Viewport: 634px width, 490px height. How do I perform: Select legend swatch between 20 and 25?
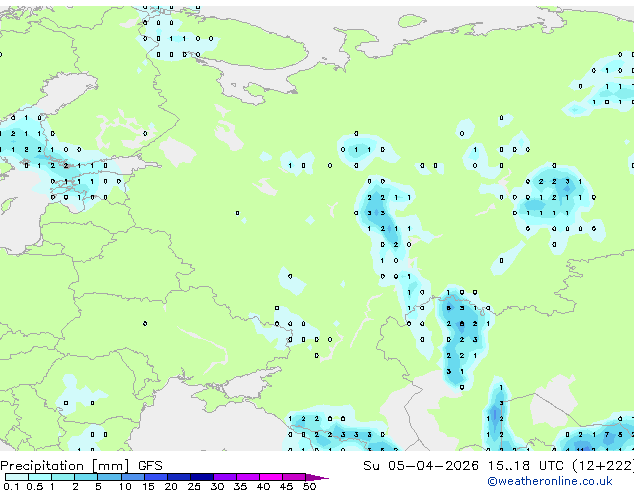(179, 477)
